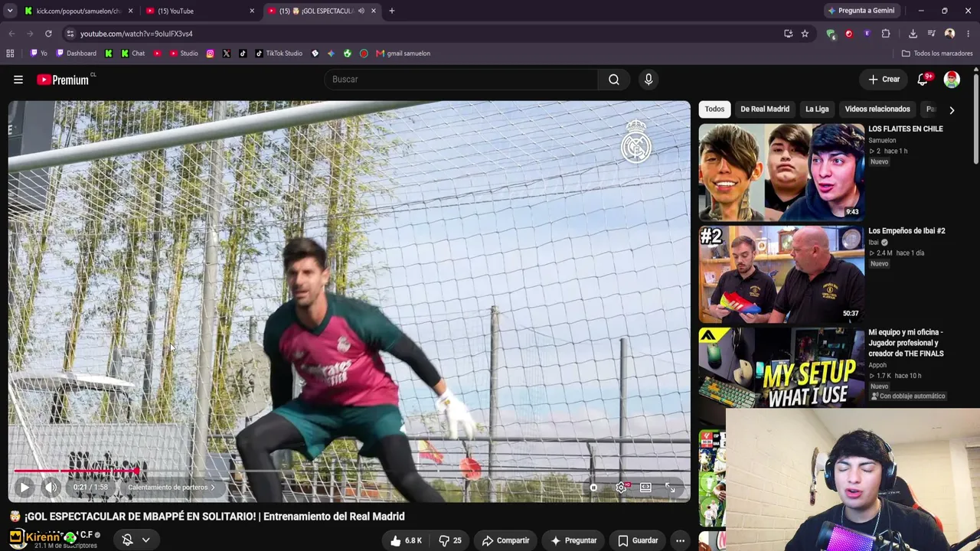980x551 pixels.
Task: Click the search magnifier button
Action: 614,80
